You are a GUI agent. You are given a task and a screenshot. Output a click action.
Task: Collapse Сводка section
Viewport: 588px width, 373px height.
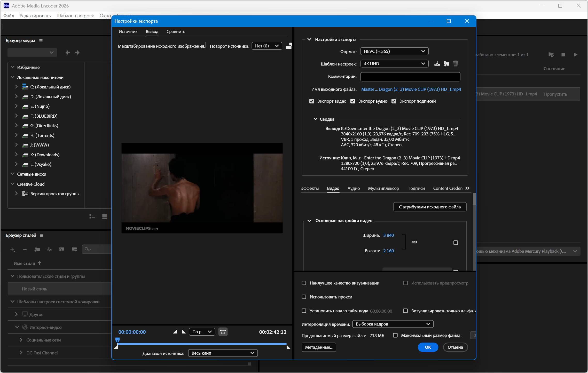point(315,119)
